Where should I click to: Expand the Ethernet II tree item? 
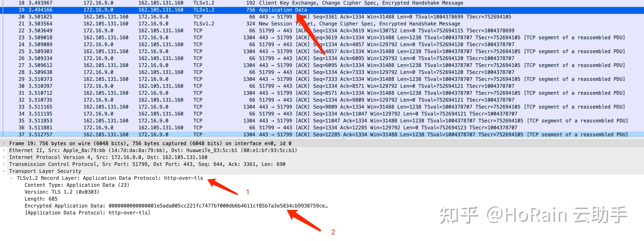[x=4, y=150]
